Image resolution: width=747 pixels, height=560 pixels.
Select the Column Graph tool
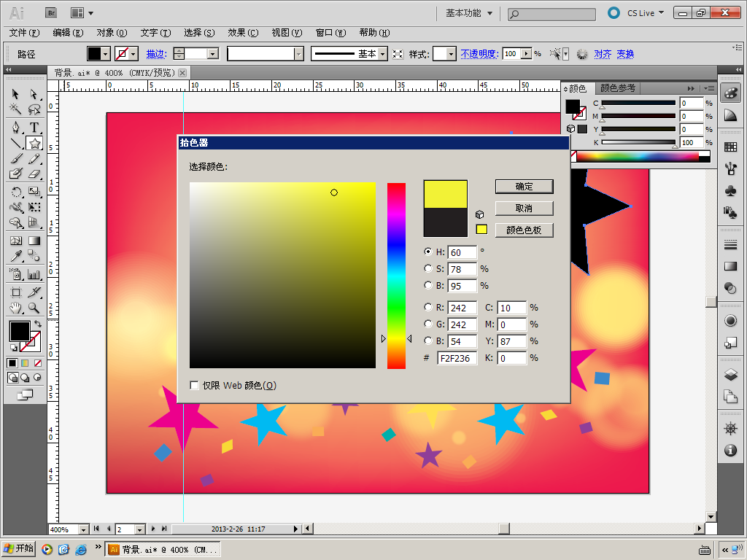pos(34,274)
